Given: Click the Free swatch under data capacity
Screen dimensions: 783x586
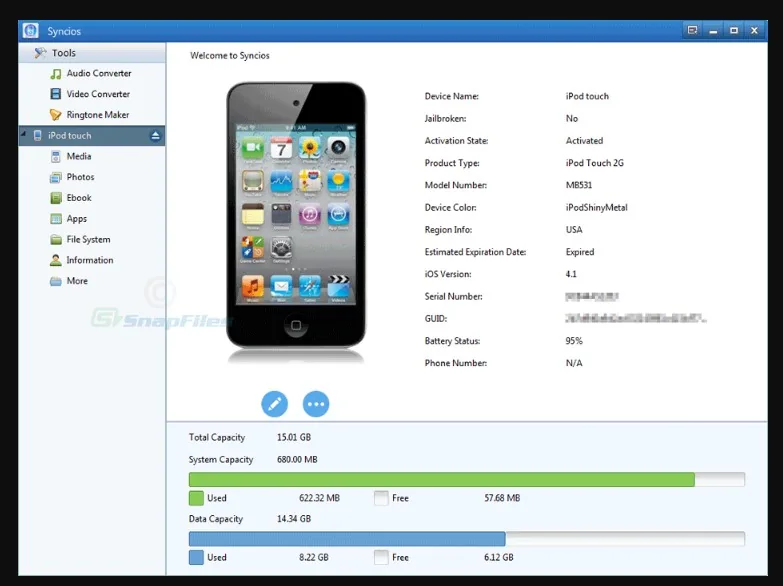Looking at the screenshot, I should coord(381,558).
